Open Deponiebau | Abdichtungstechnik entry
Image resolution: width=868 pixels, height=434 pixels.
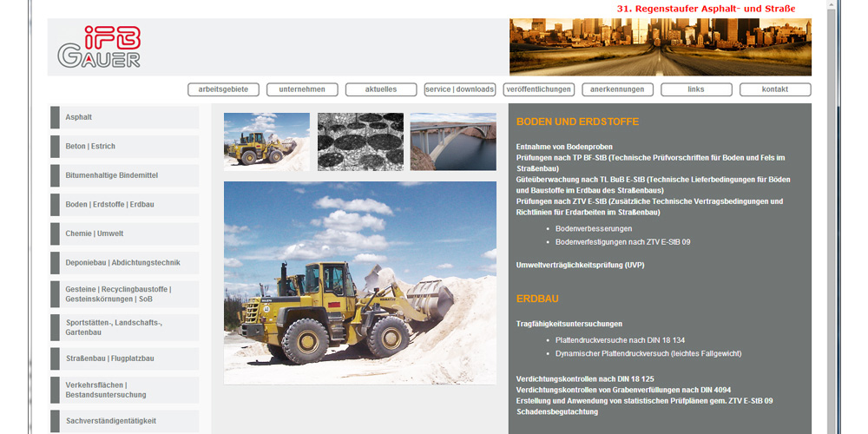tap(124, 263)
